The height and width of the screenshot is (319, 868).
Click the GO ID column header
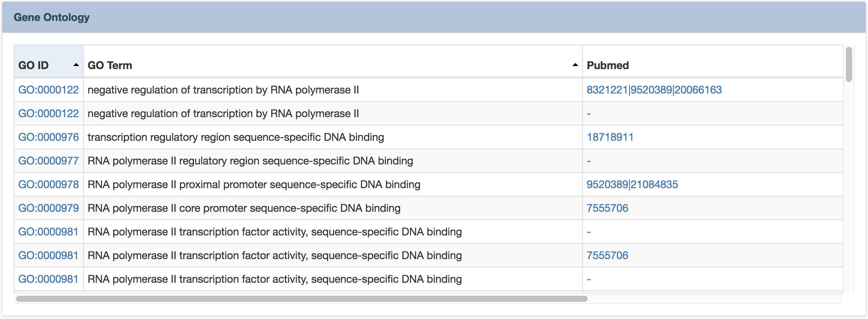tap(34, 65)
